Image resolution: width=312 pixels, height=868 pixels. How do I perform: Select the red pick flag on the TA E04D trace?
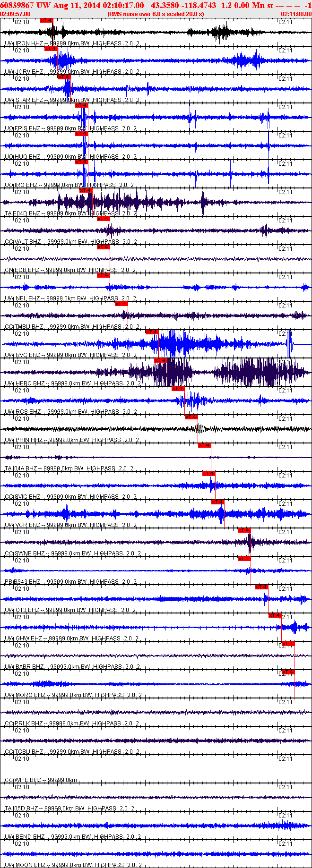86,190
